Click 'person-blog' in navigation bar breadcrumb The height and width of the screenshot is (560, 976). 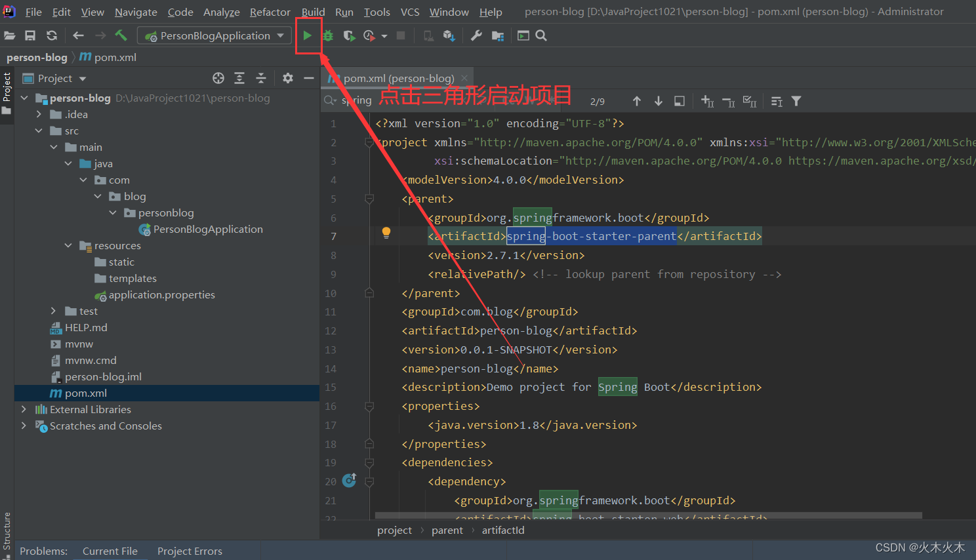[37, 57]
